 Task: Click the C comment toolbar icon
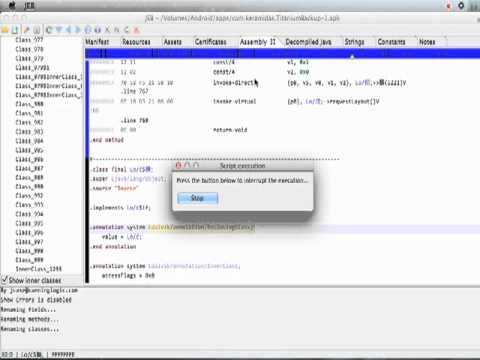127,30
